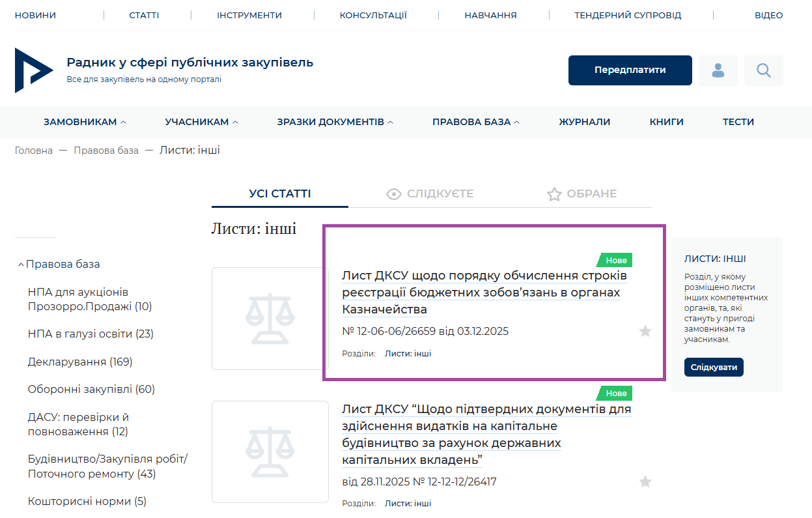Open the Декларування (169) sidebar category
Viewport: 812px width, 518px height.
tap(80, 362)
